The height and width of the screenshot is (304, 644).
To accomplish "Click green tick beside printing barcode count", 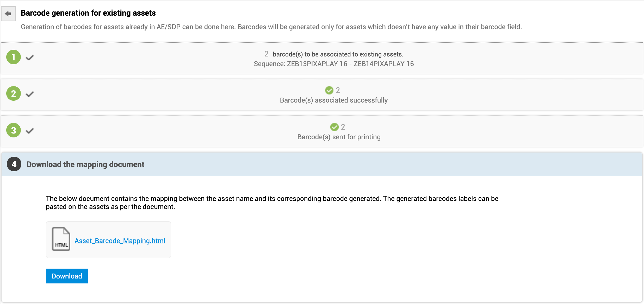I will click(334, 127).
